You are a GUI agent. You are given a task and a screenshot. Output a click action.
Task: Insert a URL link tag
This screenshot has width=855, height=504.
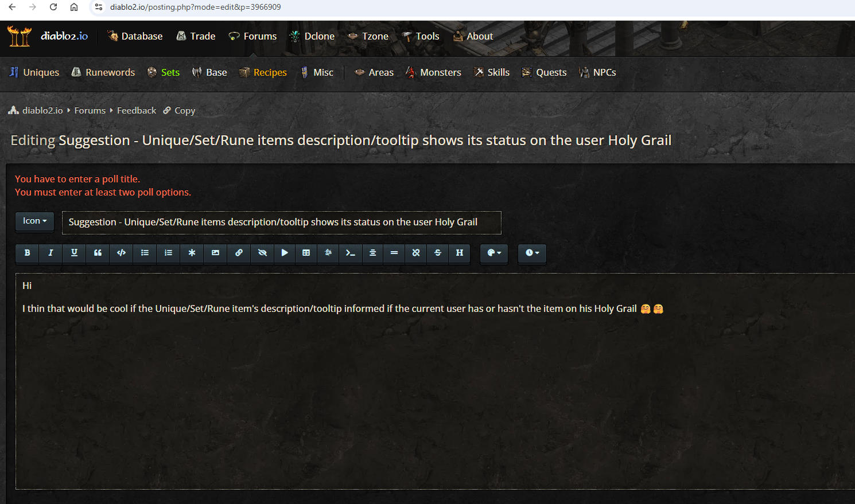pos(239,253)
